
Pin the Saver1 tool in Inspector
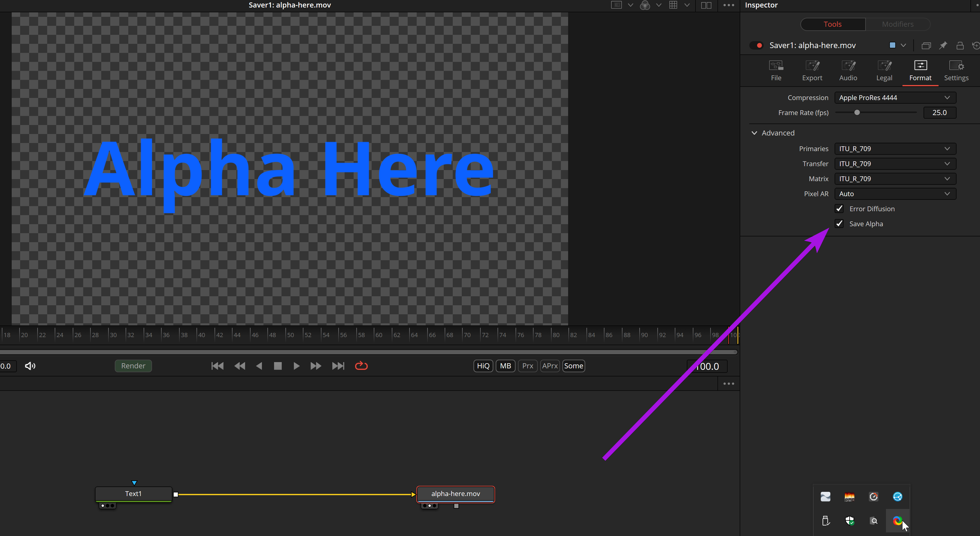[x=943, y=46]
